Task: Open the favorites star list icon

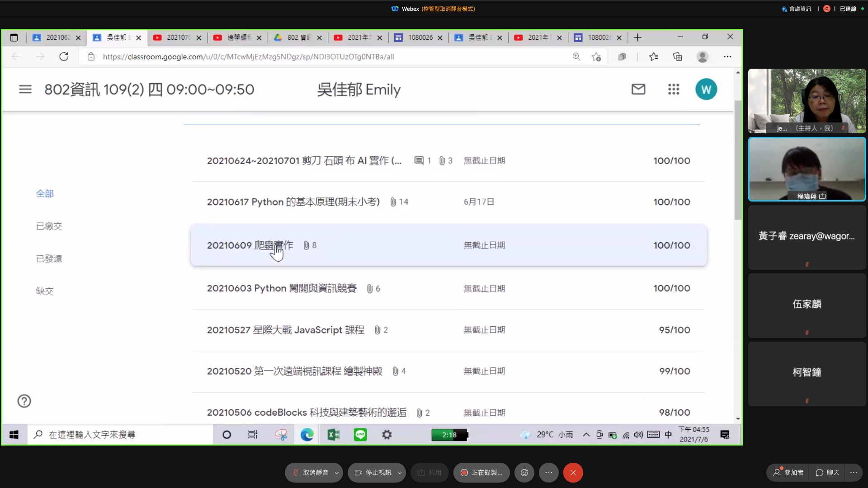Action: tap(654, 57)
